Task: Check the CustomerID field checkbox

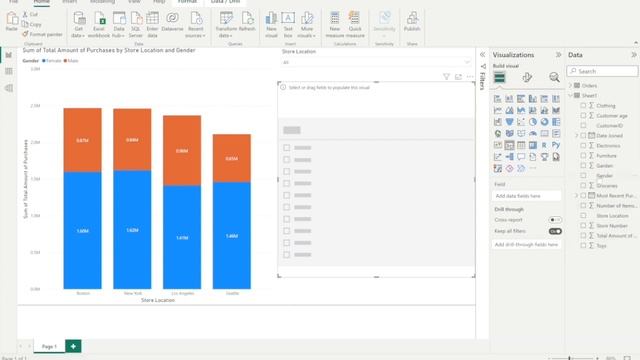Action: pyautogui.click(x=583, y=125)
